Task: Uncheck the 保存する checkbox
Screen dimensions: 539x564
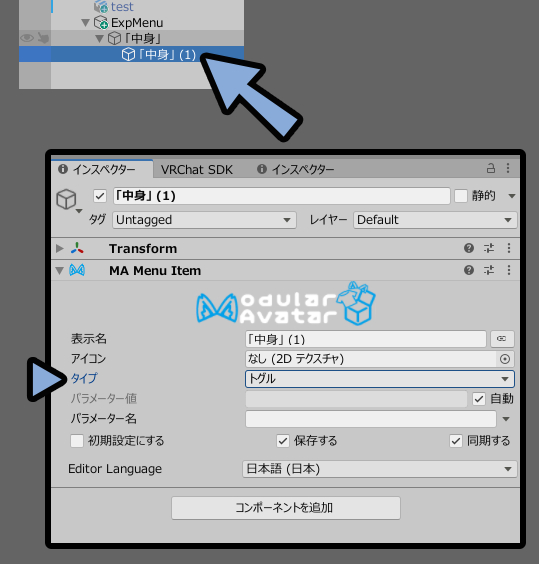Action: point(283,441)
